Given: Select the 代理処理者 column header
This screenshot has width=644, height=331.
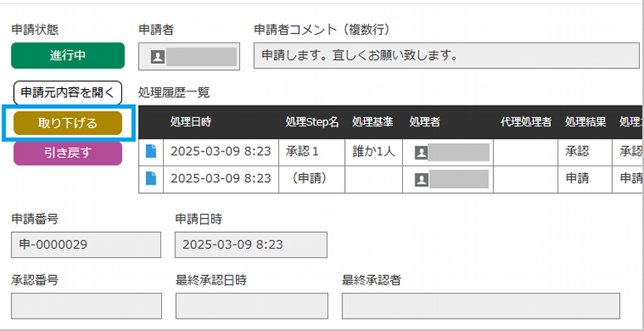Looking at the screenshot, I should (526, 122).
